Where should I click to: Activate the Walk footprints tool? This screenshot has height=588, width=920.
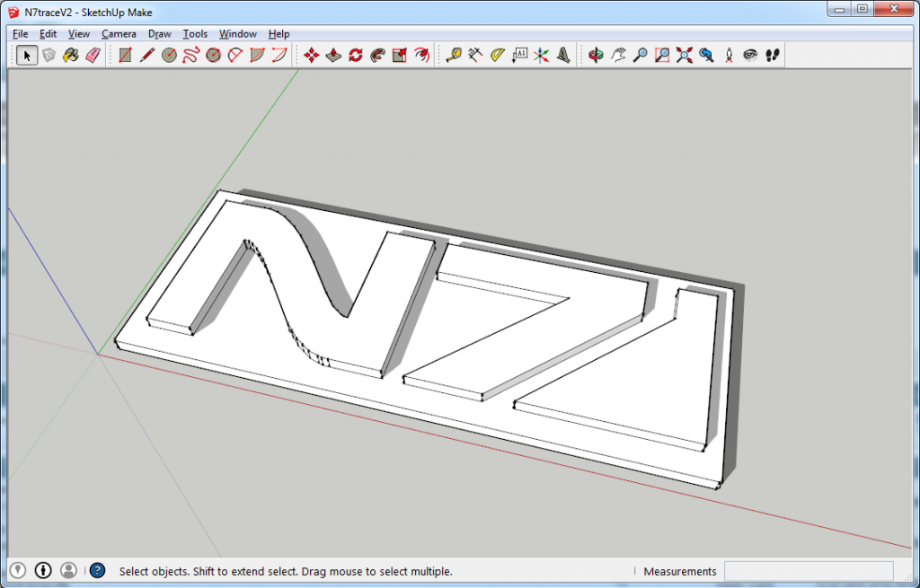[772, 56]
